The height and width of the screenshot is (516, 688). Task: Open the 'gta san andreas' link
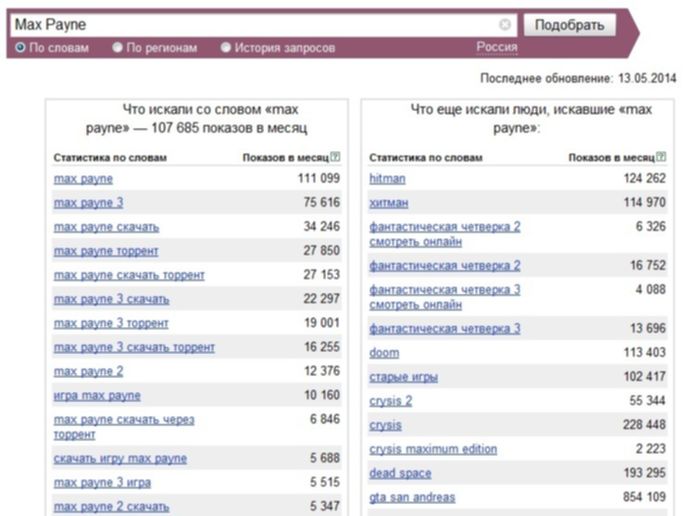point(412,498)
